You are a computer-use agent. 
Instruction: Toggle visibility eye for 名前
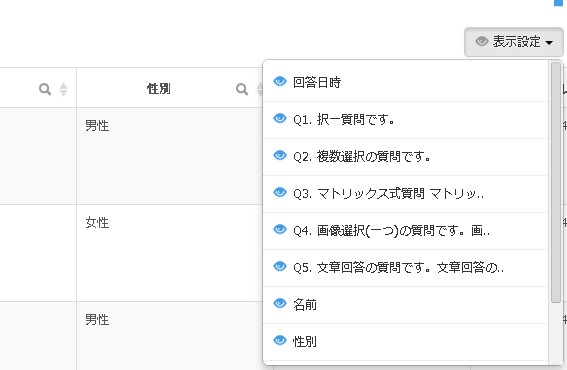(x=280, y=303)
